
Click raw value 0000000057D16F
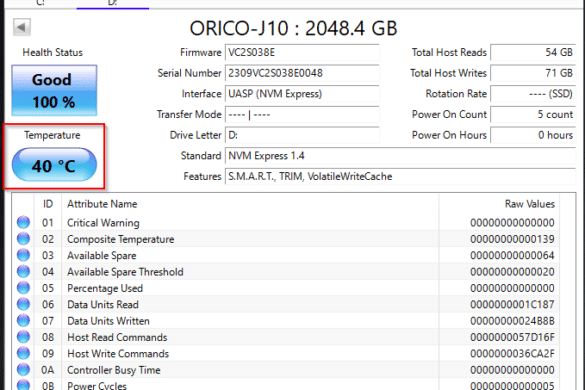(x=512, y=337)
